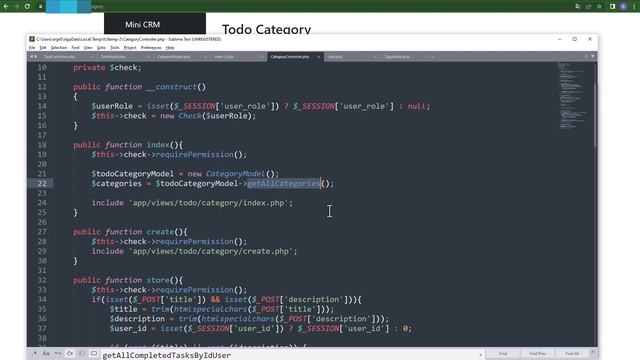Close the CategoryController.php tab
Image resolution: width=640 pixels, height=360 pixels.
[318, 57]
